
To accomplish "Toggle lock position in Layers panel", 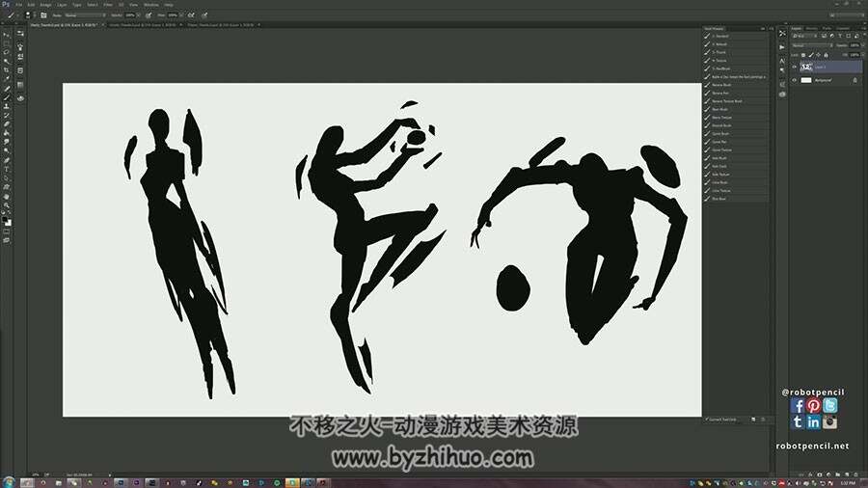I will (818, 55).
